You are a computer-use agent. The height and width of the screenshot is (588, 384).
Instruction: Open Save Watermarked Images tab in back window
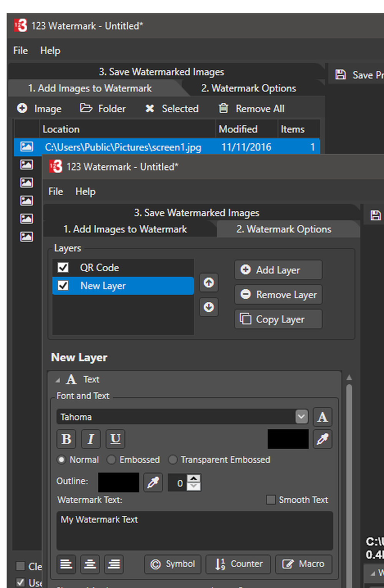point(161,72)
